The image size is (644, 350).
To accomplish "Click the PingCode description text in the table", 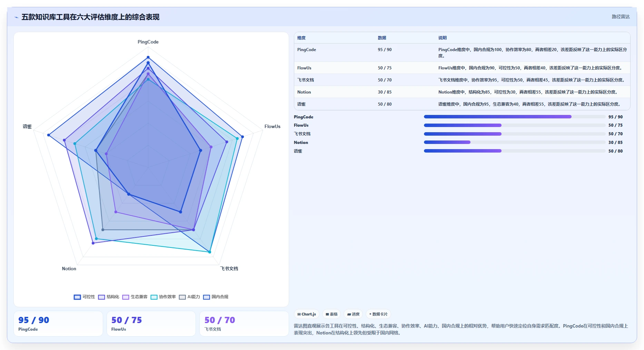I will pyautogui.click(x=533, y=53).
